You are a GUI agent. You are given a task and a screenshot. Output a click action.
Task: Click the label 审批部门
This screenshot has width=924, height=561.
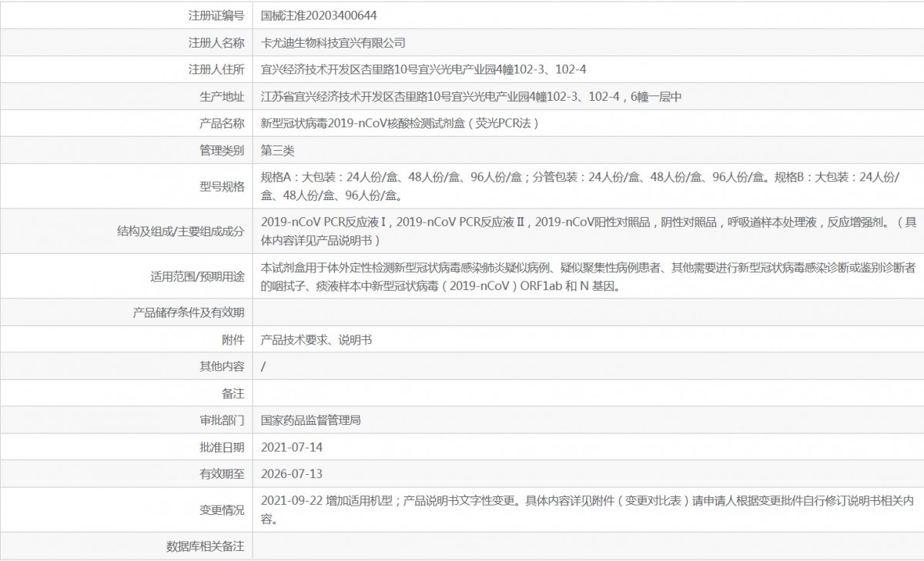pos(222,420)
